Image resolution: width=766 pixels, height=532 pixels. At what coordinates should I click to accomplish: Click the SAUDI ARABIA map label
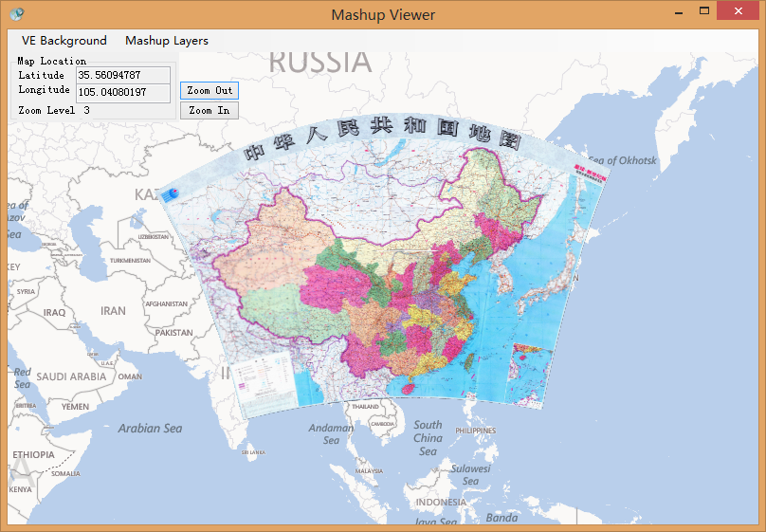[71, 376]
